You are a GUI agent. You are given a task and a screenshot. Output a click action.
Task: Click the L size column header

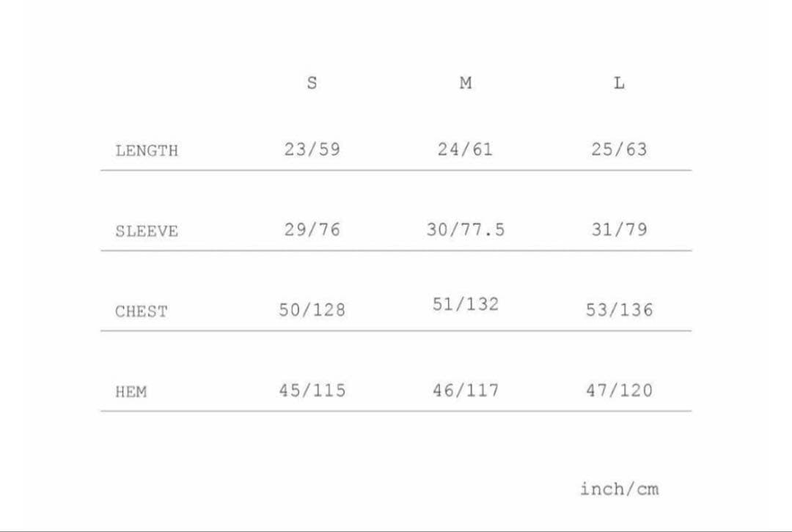[619, 83]
